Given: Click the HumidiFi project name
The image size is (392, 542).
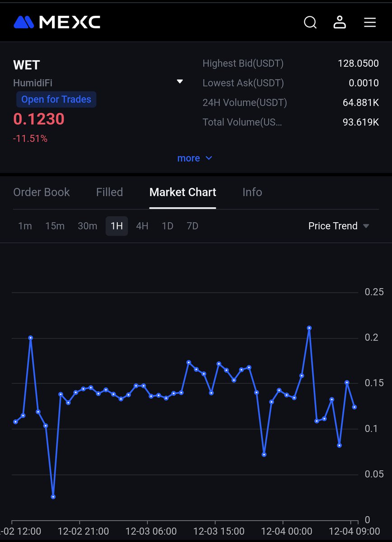Looking at the screenshot, I should [33, 83].
